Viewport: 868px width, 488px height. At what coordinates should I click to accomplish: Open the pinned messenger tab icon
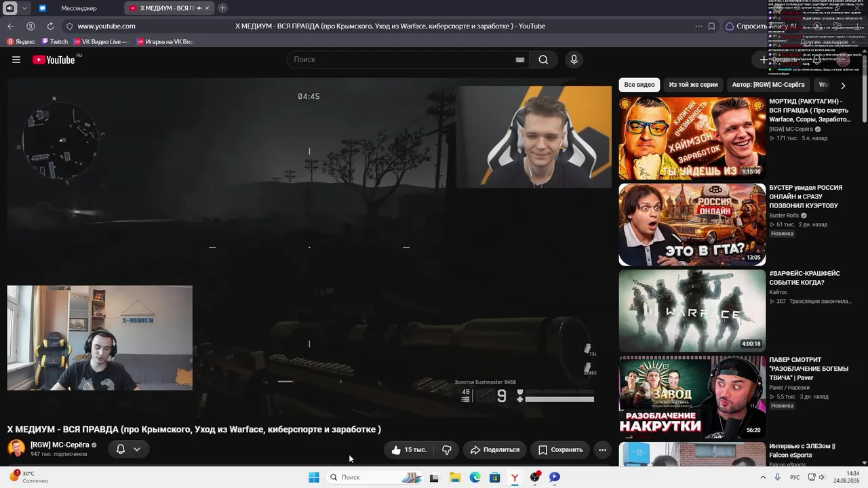click(42, 8)
